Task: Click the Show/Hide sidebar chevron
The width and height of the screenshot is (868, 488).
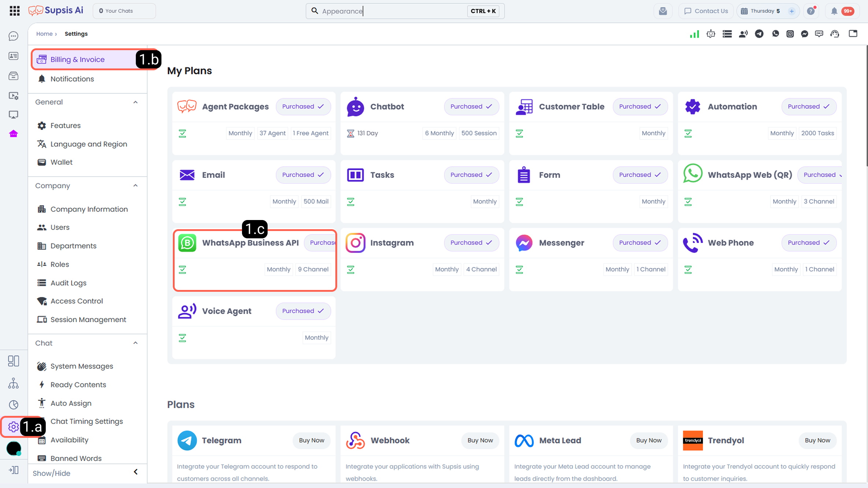Action: [x=135, y=472]
